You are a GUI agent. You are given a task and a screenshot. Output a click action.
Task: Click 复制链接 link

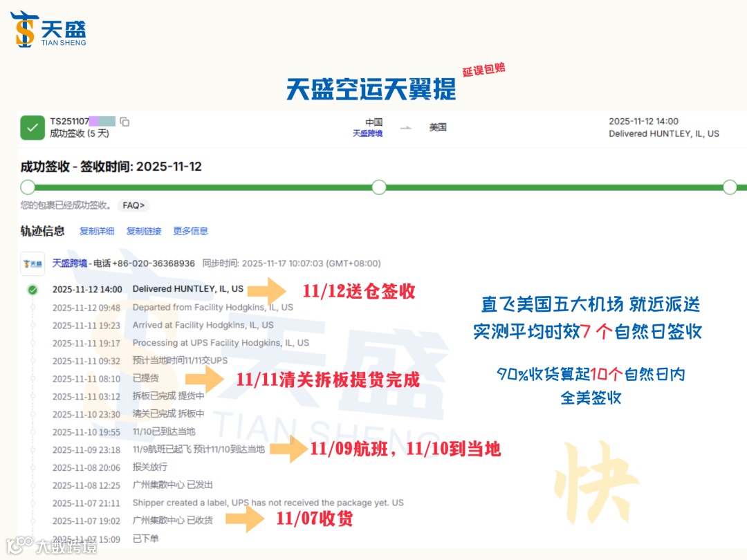pos(144,231)
